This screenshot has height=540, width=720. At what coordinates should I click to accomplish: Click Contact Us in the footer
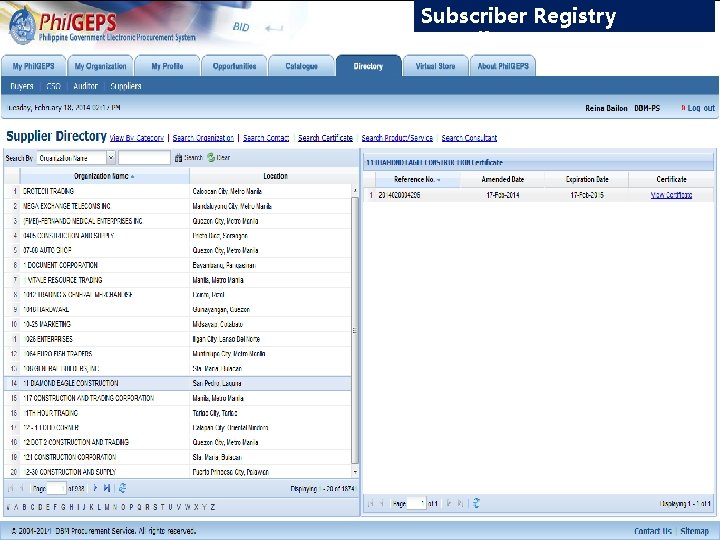tap(652, 531)
